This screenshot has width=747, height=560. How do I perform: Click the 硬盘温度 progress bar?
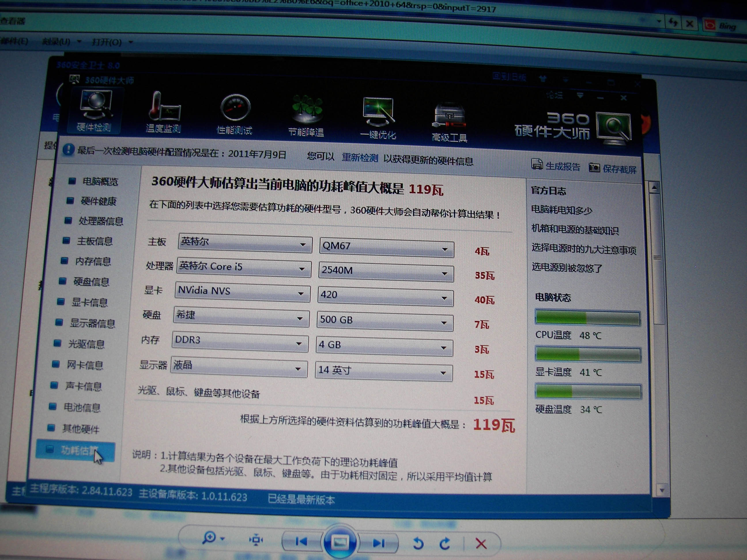[x=588, y=391]
